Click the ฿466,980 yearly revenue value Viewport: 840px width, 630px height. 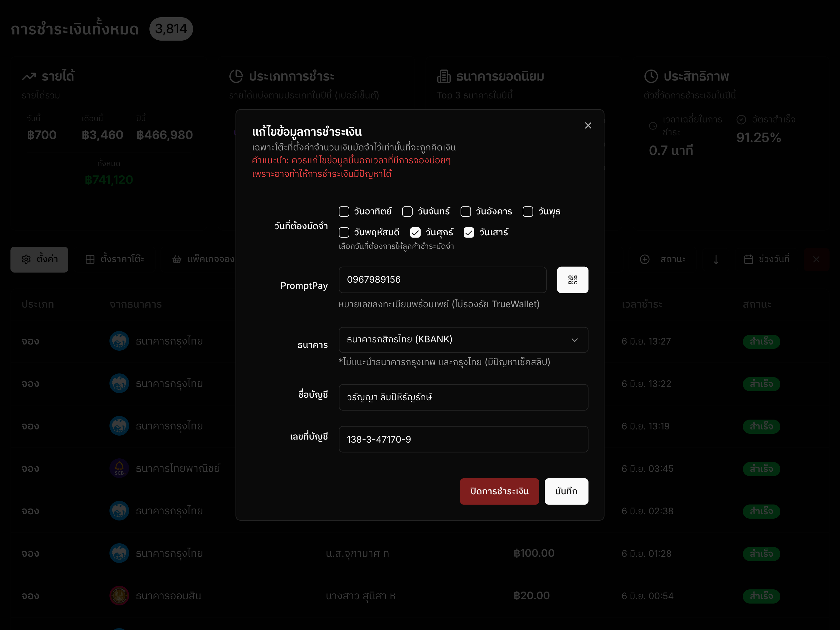pyautogui.click(x=164, y=135)
